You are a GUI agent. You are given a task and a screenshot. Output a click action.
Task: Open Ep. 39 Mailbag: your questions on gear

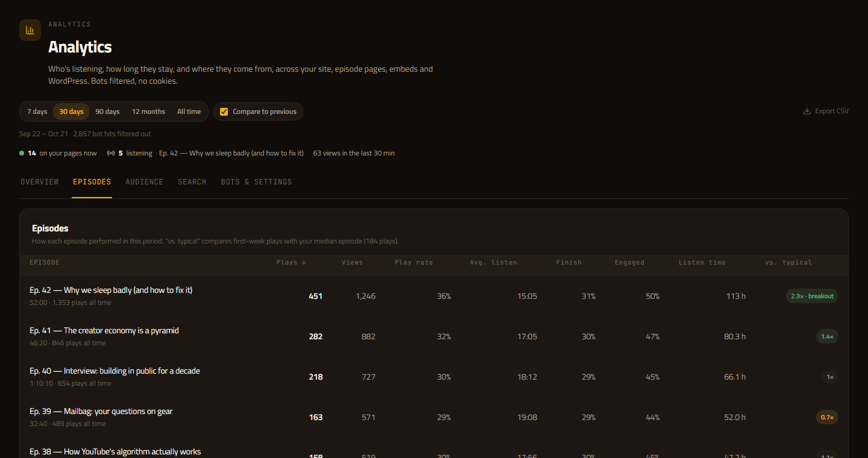pyautogui.click(x=101, y=411)
